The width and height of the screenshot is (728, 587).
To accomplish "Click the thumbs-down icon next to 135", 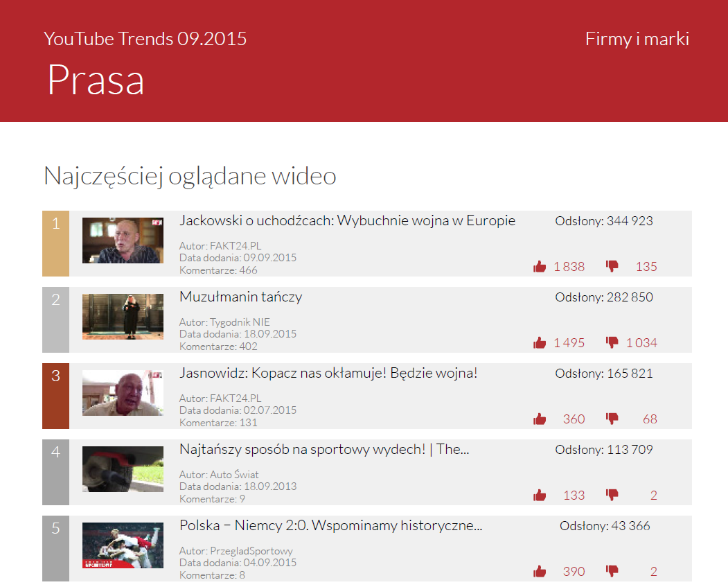I will click(612, 265).
